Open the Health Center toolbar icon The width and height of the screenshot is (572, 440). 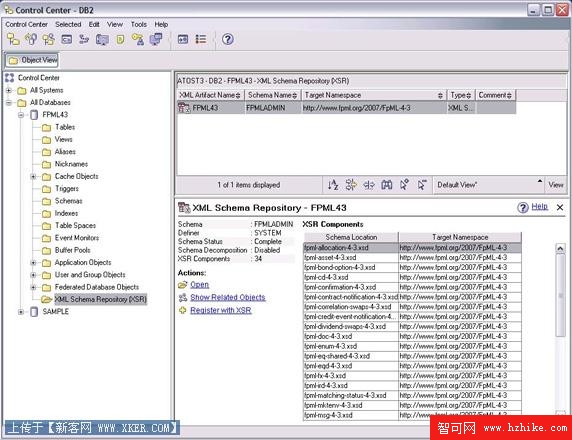click(x=102, y=39)
